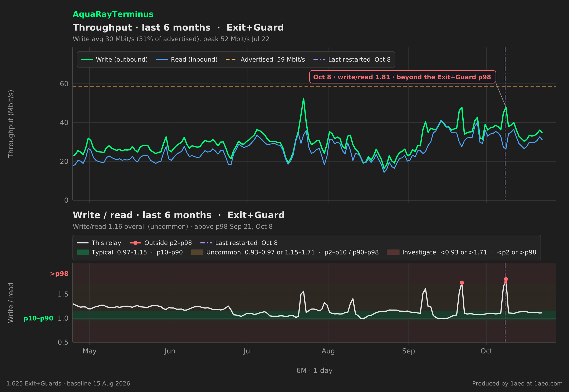569x392 pixels.
Task: Click the 'p10–p90' axis label
Action: point(38,318)
